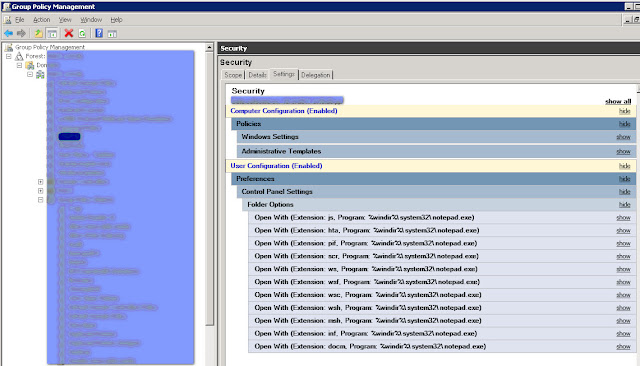Open the Window menu
This screenshot has width=640, height=366.
click(x=91, y=20)
